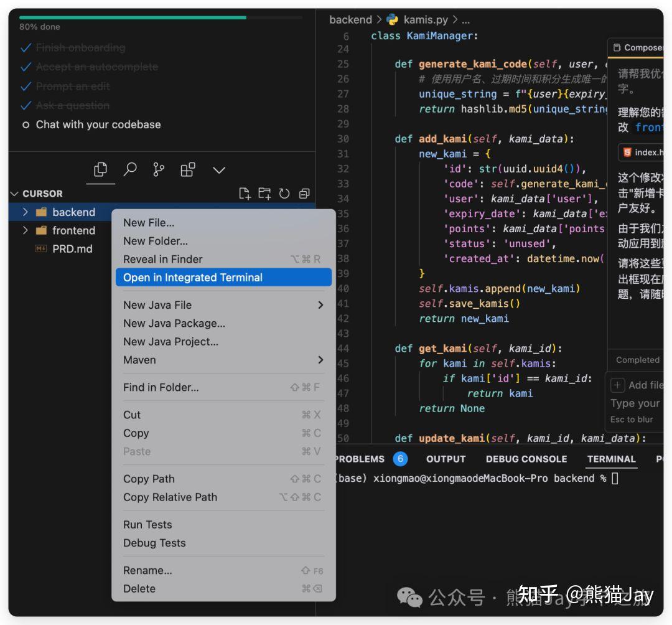The height and width of the screenshot is (625, 672).
Task: Choose Copy Relative Path from menu
Action: coord(170,497)
